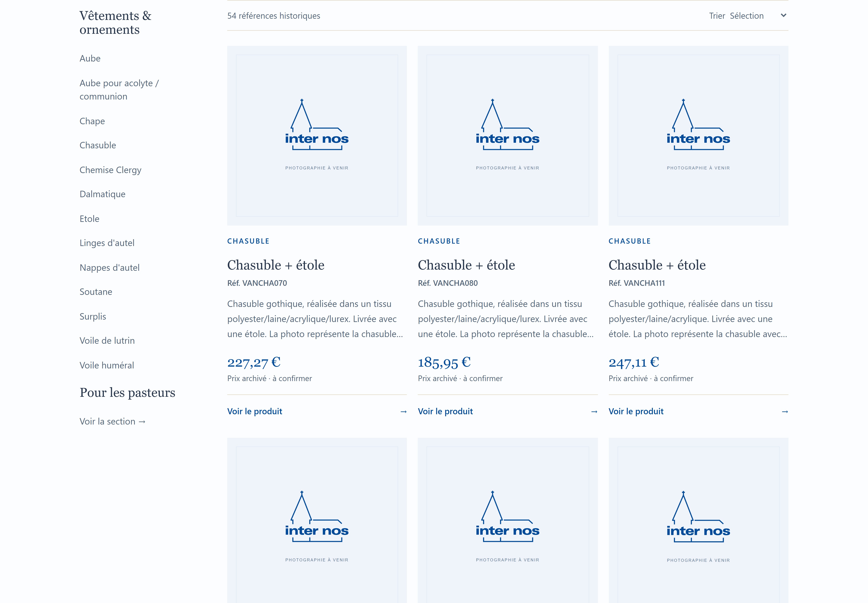Click 54 références historiques count
The width and height of the screenshot is (868, 603).
pos(274,15)
